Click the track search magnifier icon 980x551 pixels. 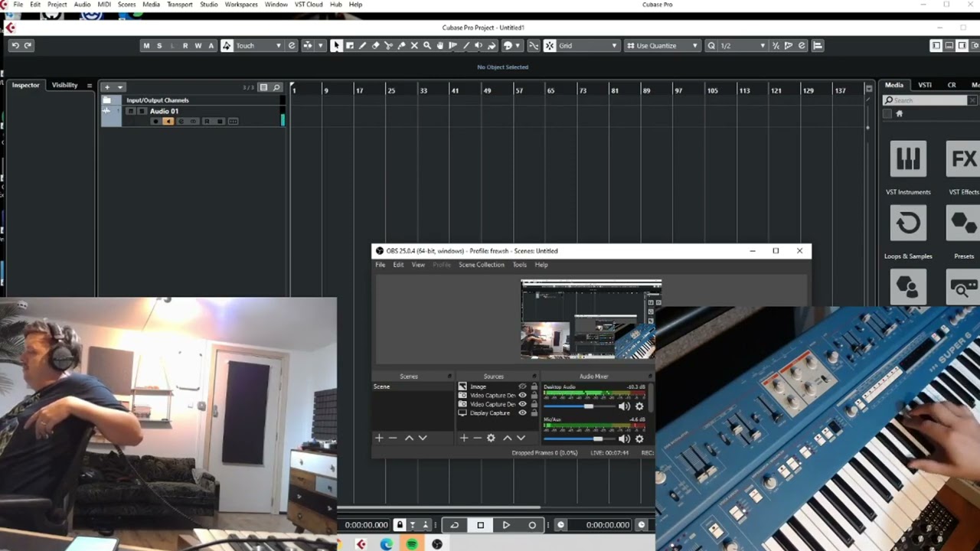point(276,87)
